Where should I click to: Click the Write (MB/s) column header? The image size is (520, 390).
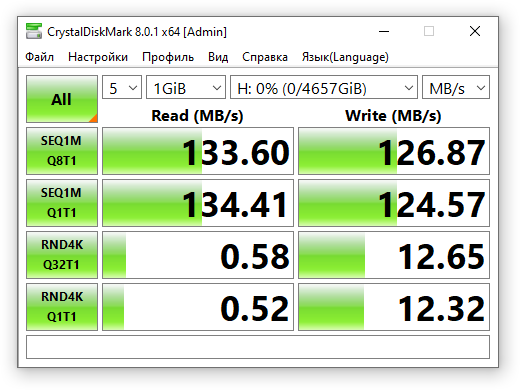coord(393,116)
